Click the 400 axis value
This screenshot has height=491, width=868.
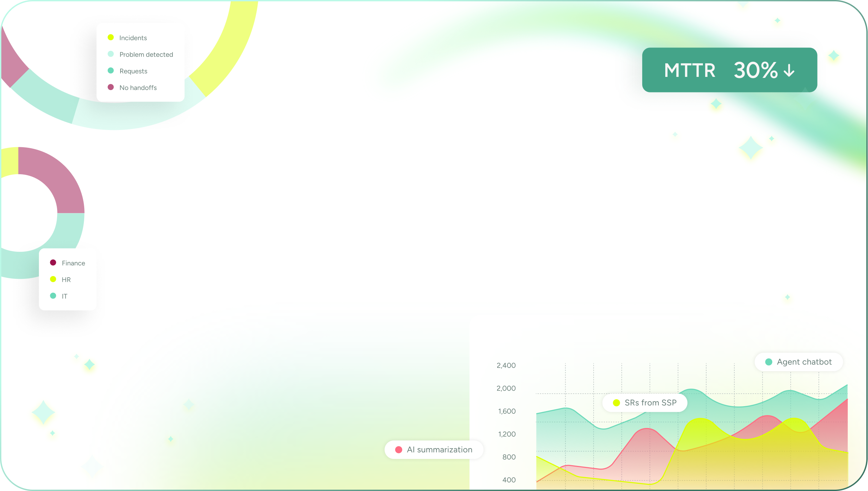click(x=509, y=479)
